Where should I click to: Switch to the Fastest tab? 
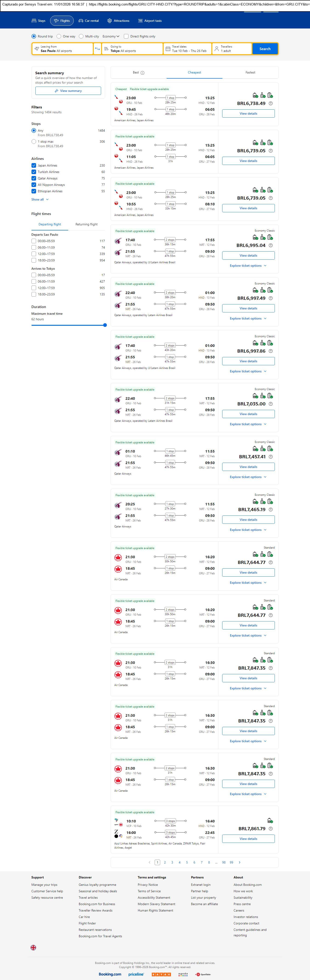point(250,72)
